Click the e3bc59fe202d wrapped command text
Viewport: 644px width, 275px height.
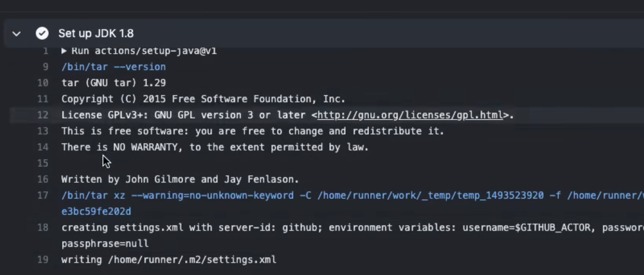[96, 211]
